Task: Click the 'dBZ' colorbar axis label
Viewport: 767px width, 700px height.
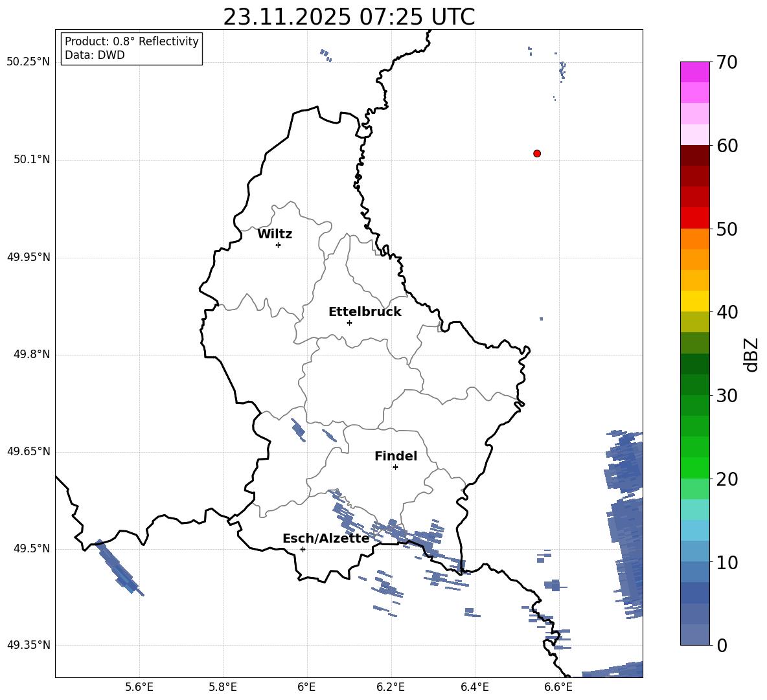Action: 751,354
